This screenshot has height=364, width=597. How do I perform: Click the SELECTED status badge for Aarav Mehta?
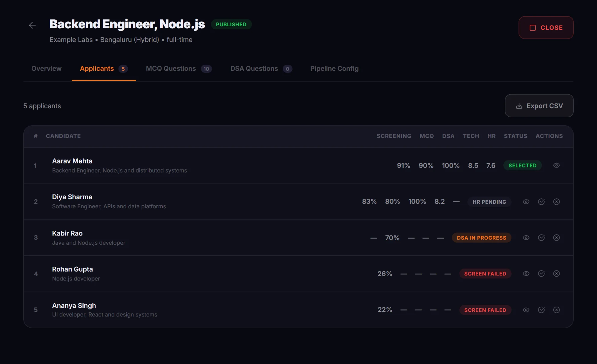[x=522, y=166]
